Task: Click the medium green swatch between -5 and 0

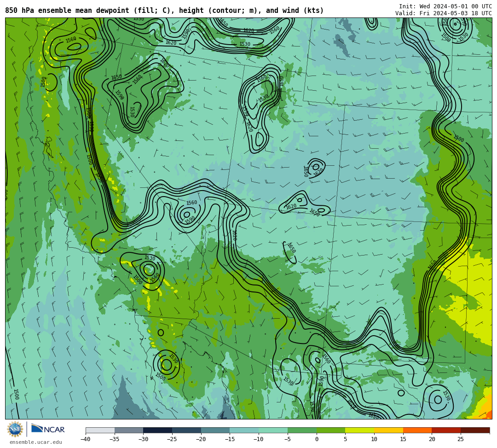Action: point(302,430)
